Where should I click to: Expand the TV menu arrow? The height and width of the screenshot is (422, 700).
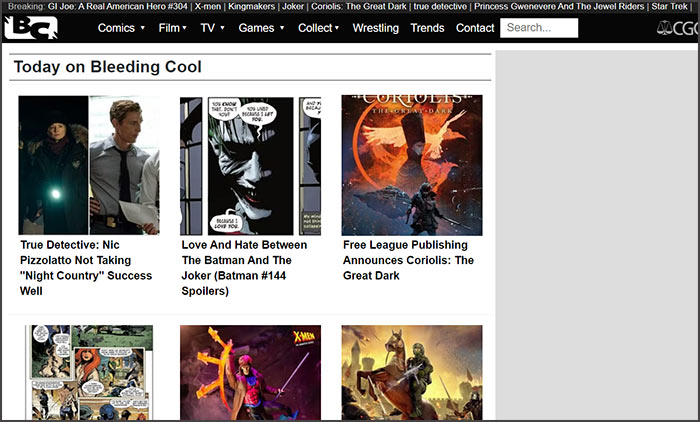click(x=222, y=28)
